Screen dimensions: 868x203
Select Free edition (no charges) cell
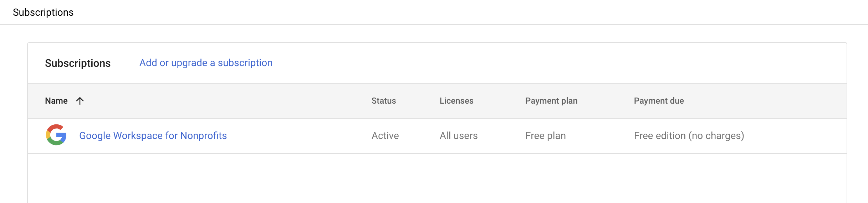click(x=689, y=136)
